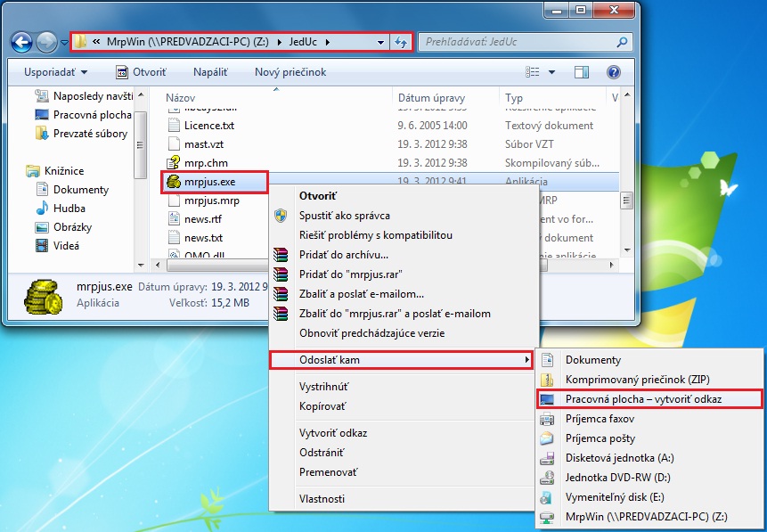This screenshot has width=767, height=532.
Task: Open the Usporiadať dropdown menu
Action: click(56, 72)
